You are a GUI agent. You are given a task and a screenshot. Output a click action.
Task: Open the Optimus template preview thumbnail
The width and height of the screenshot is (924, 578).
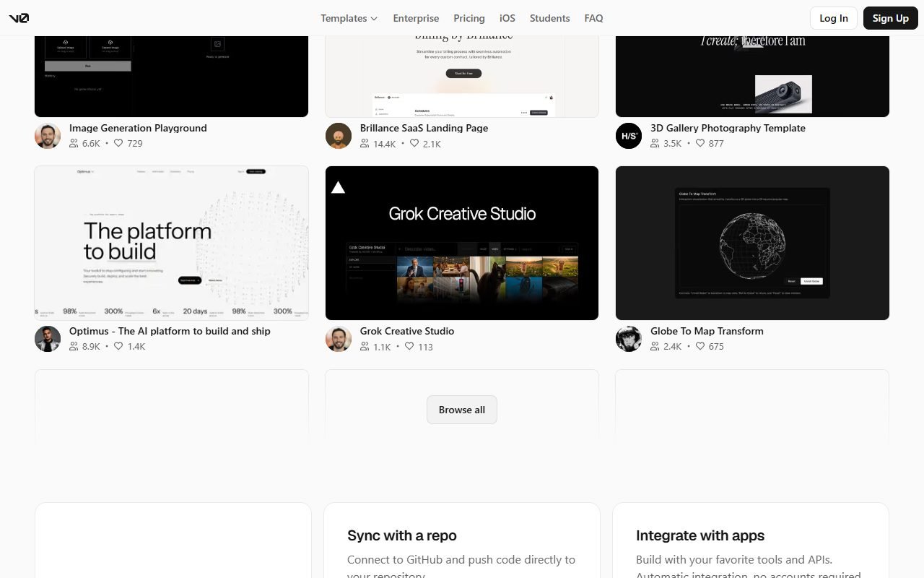(x=172, y=243)
